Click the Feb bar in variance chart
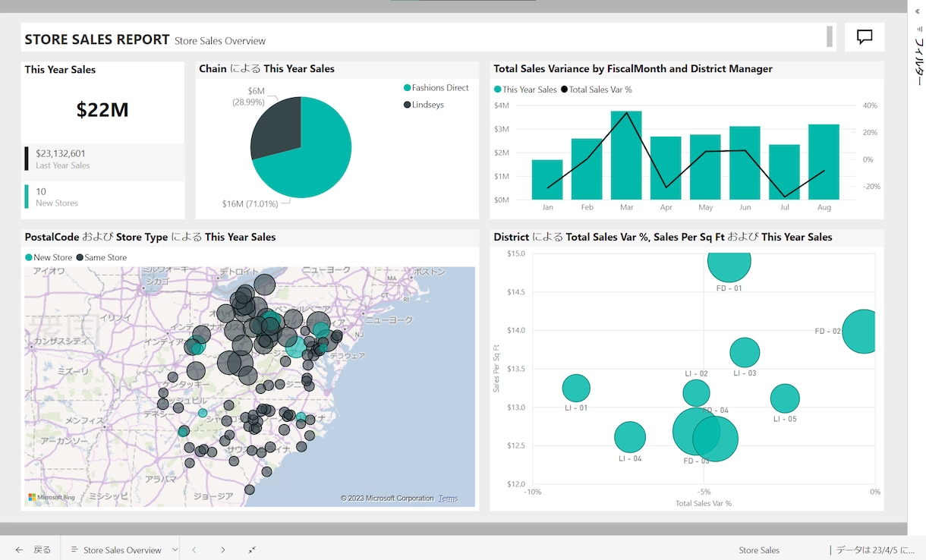This screenshot has width=926, height=560. click(587, 169)
